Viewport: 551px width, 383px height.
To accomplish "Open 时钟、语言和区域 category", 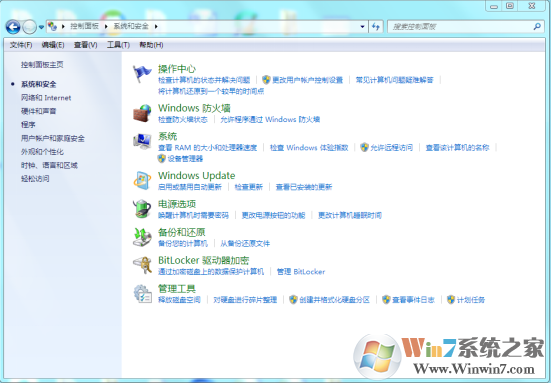I will click(x=49, y=165).
